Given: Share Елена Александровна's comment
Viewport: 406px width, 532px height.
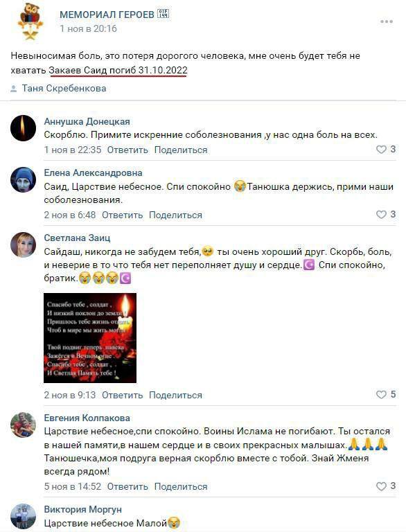Looking at the screenshot, I should tap(175, 215).
